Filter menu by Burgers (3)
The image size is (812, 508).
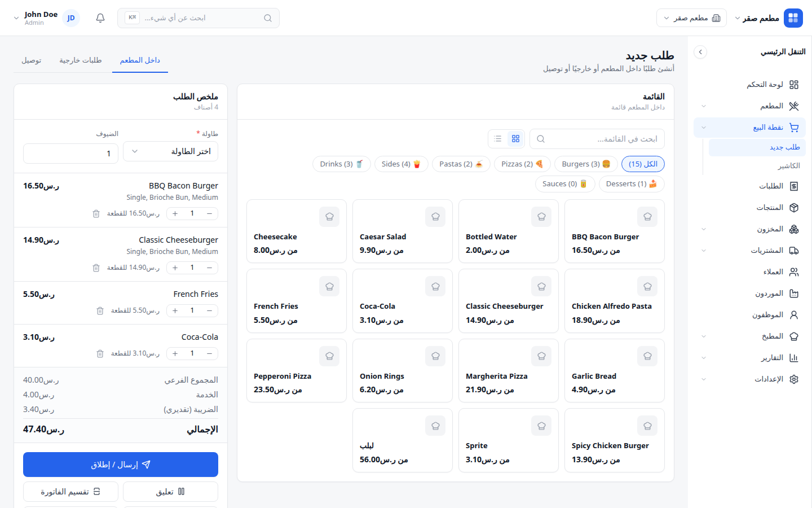point(586,164)
